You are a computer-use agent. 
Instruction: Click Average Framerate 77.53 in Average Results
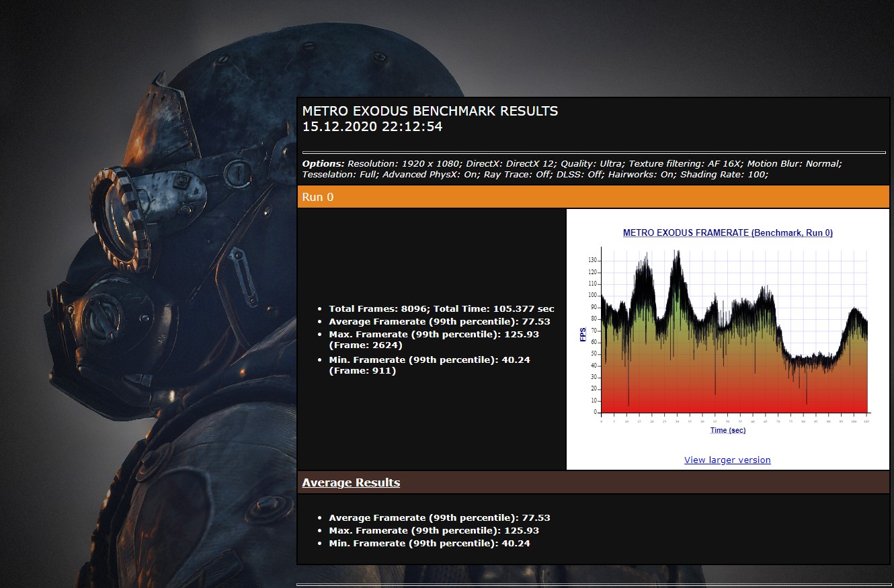(x=440, y=518)
